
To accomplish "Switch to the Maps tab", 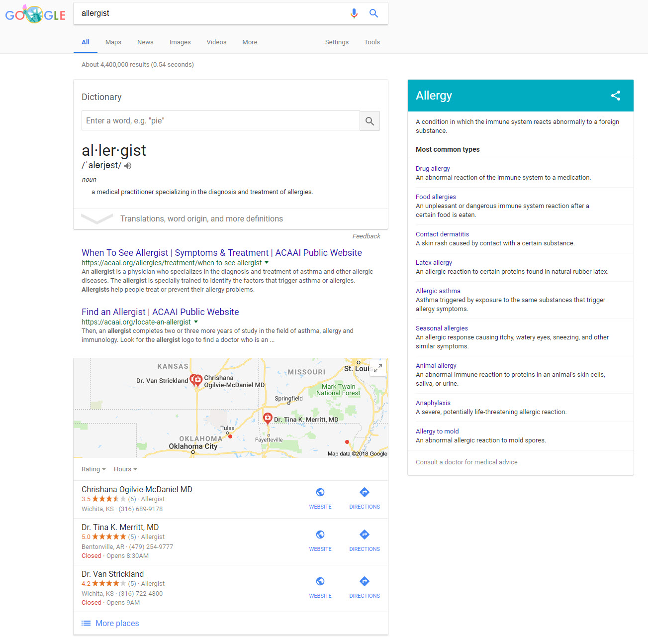I will [x=113, y=42].
